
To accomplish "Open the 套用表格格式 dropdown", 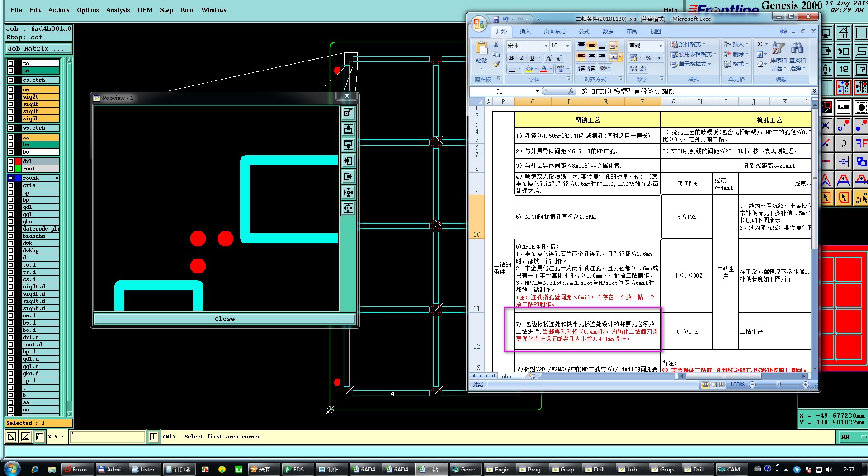I will tap(693, 54).
